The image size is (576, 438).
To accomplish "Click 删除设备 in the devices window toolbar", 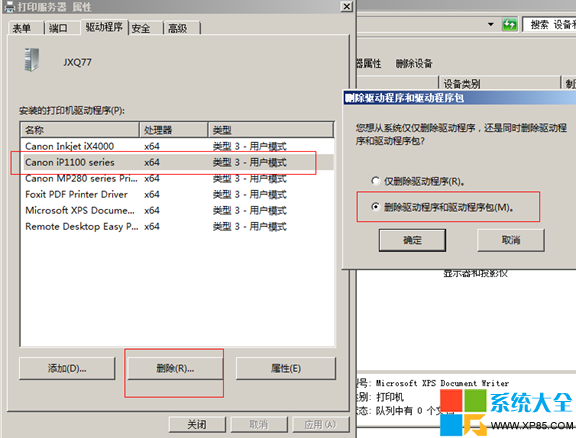I will (x=414, y=63).
